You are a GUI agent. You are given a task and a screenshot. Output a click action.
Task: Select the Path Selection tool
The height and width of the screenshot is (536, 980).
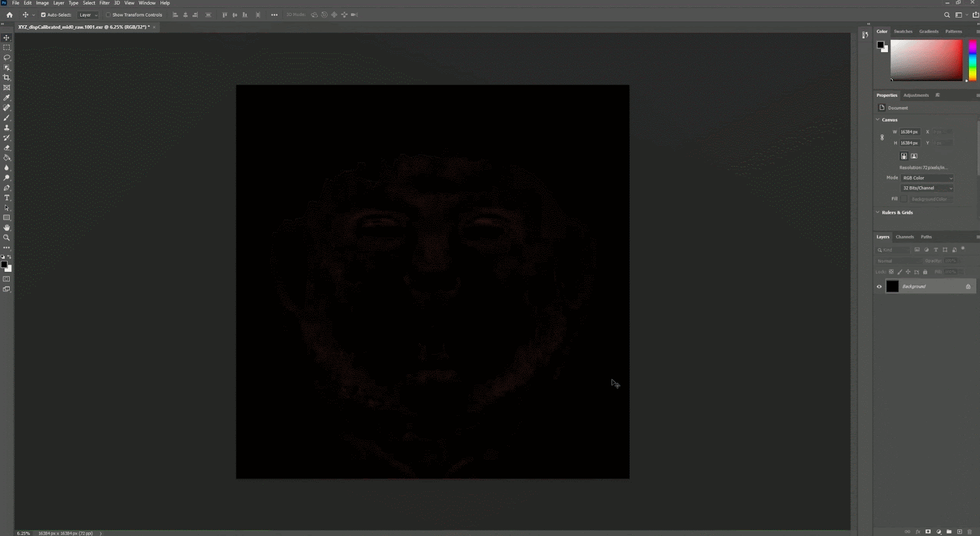7,208
